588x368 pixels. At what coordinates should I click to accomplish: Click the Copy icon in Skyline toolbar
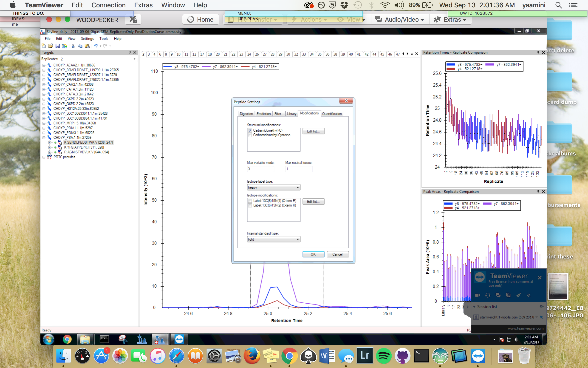tap(80, 46)
